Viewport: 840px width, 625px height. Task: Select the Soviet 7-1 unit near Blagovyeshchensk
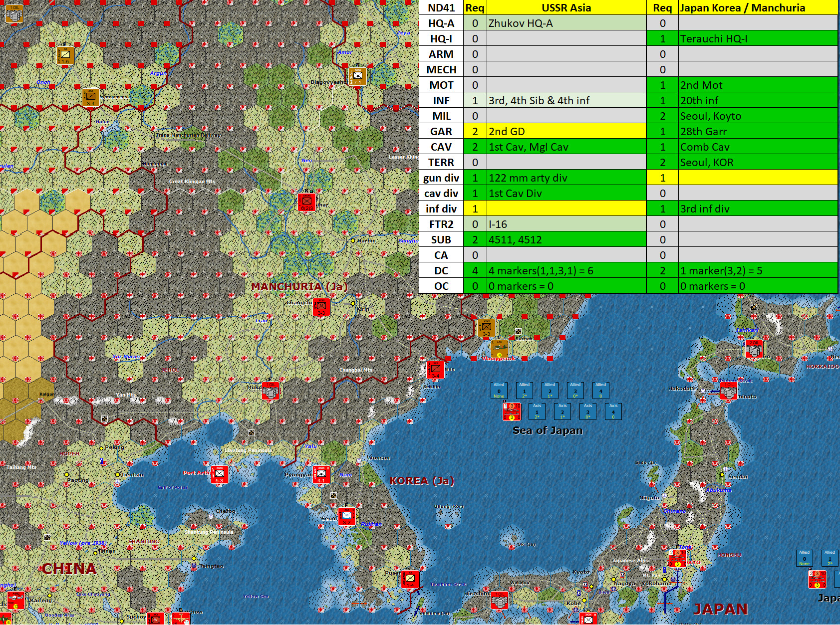pyautogui.click(x=357, y=76)
